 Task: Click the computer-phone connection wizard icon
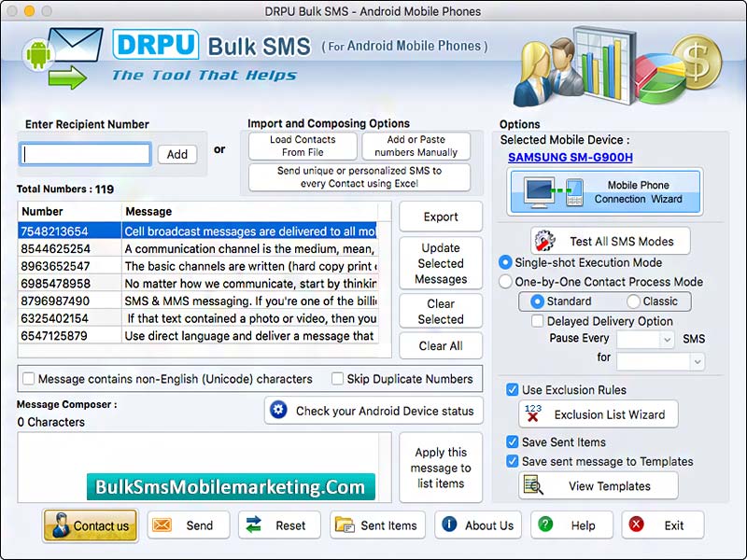(x=554, y=192)
